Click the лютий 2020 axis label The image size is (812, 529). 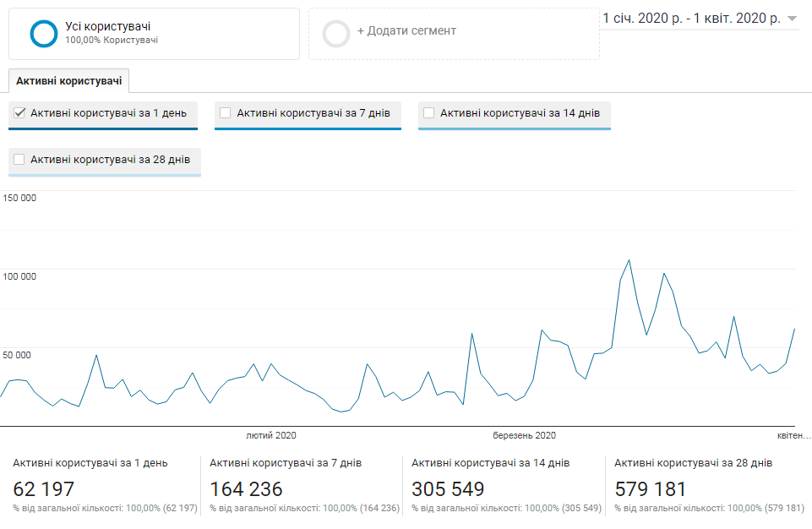pos(271,435)
